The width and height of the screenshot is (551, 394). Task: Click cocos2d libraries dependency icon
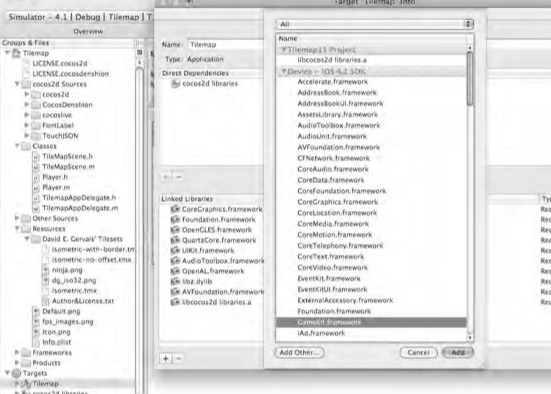click(175, 84)
